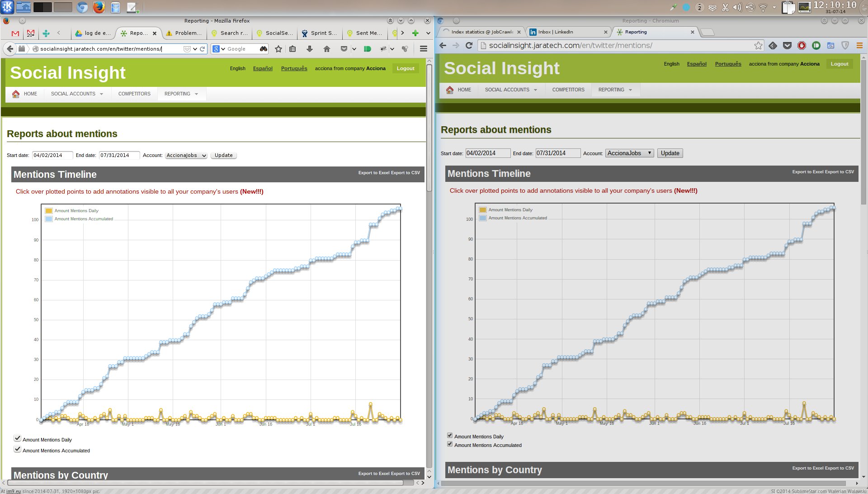Click Firefox Downloads arrow icon
Image resolution: width=868 pixels, height=494 pixels.
point(310,49)
